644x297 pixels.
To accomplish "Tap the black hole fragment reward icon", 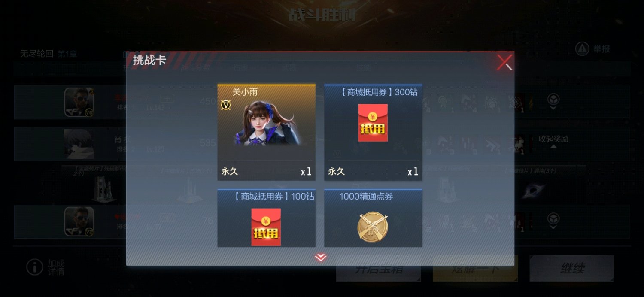I will point(534,191).
